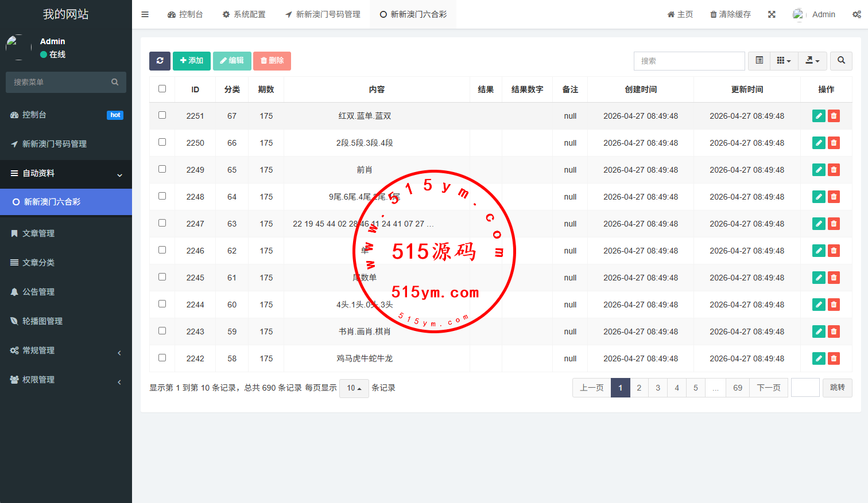Switch to the 系统配置 tab
The height and width of the screenshot is (503, 868).
[x=244, y=14]
